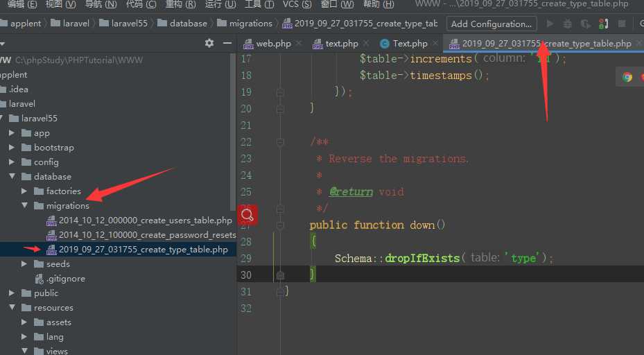Open the 视图 (V) menu

(x=60, y=4)
